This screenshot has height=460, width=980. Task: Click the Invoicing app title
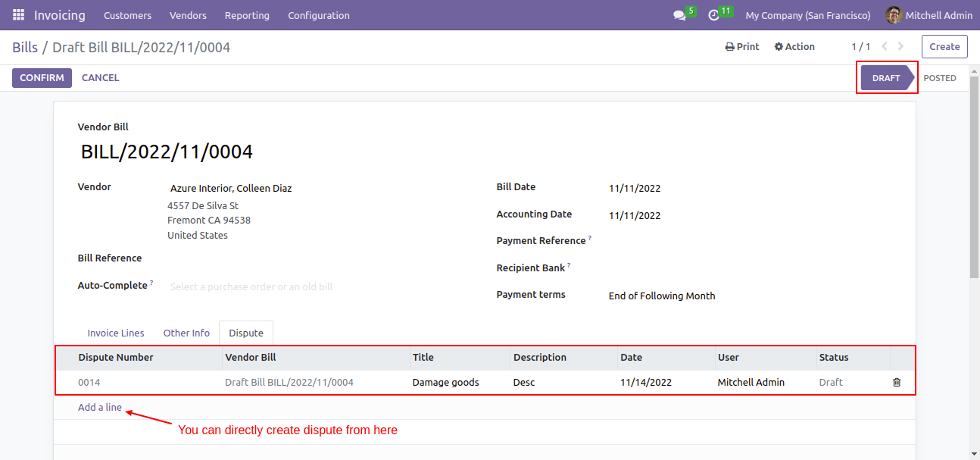click(x=60, y=15)
